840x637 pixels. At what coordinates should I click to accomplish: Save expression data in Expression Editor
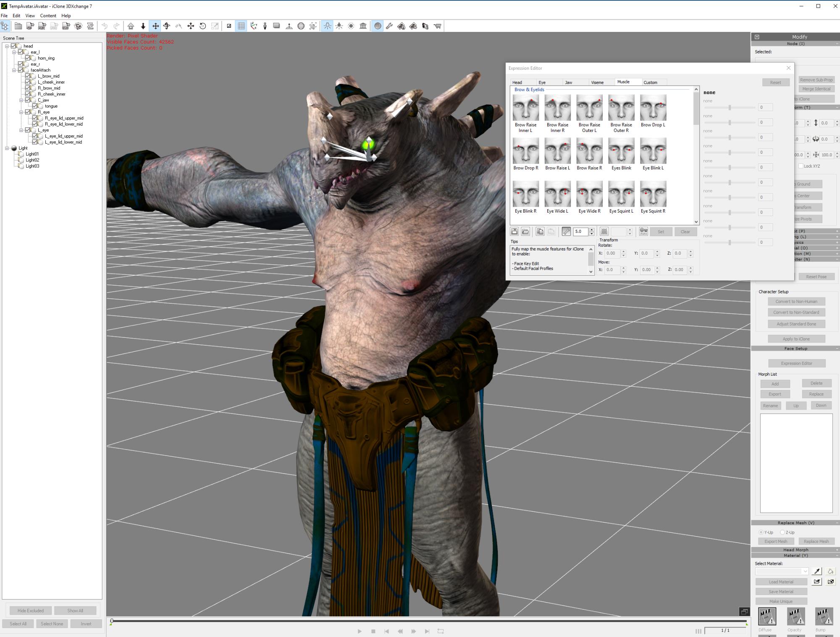(x=514, y=232)
